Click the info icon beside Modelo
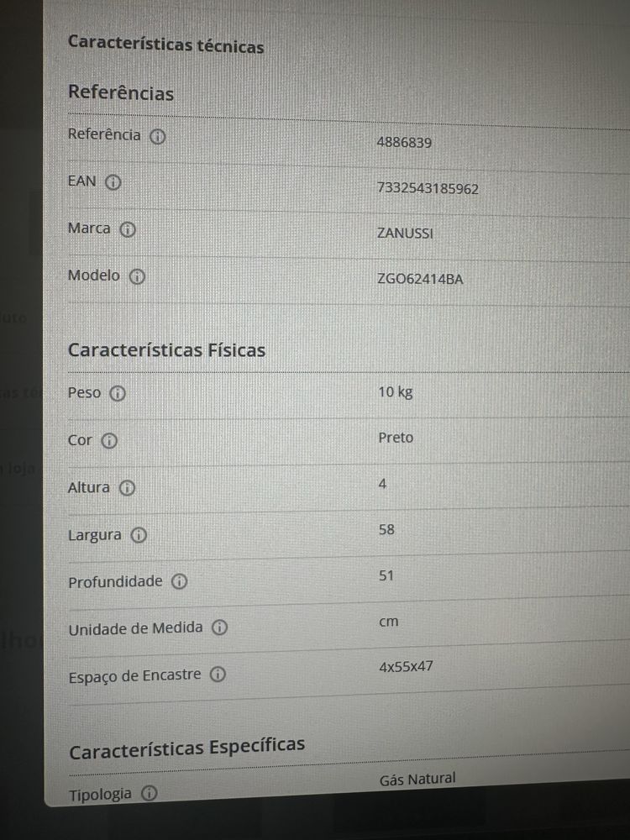 click(137, 277)
